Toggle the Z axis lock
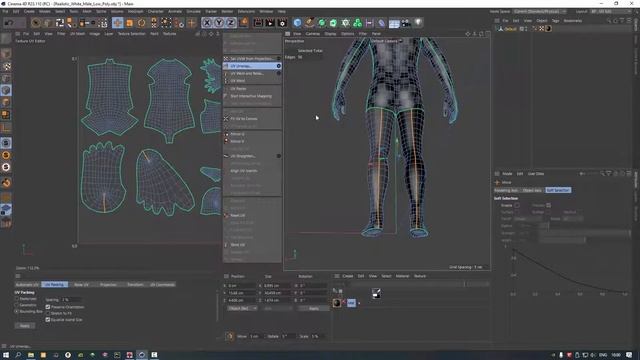 click(231, 23)
